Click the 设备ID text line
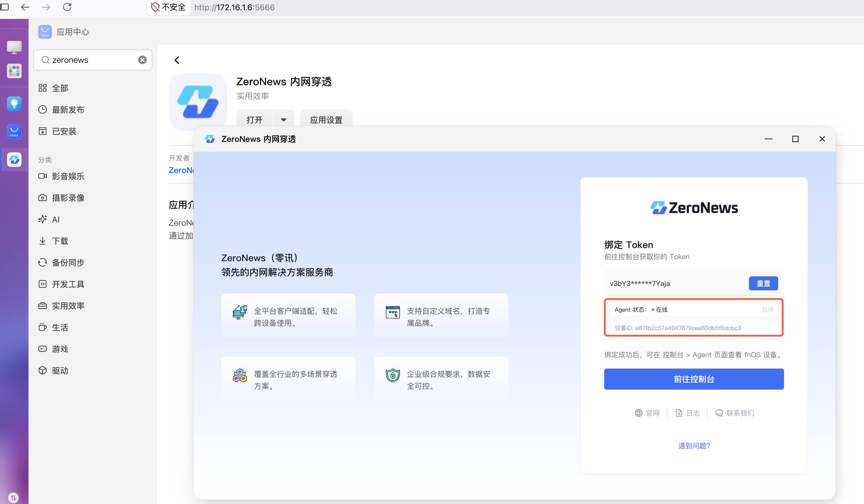Image resolution: width=864 pixels, height=504 pixels. 678,328
